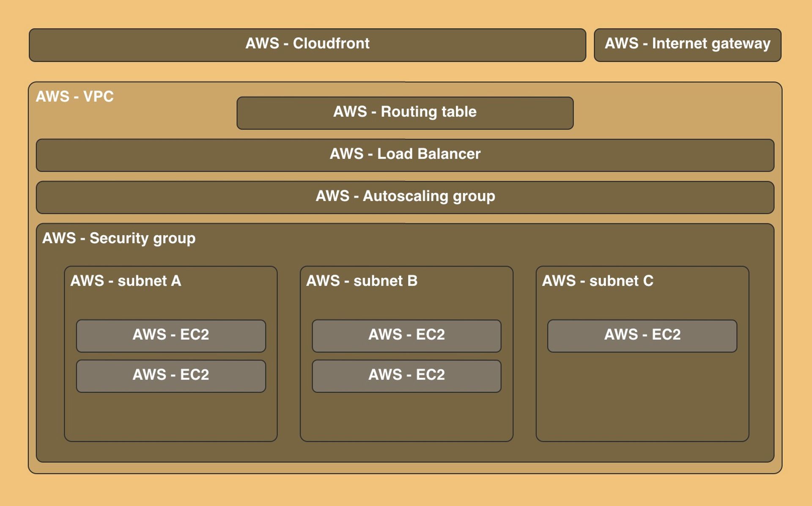
Task: Click empty area beneath EC2 boxes in subnet A
Action: point(171,417)
